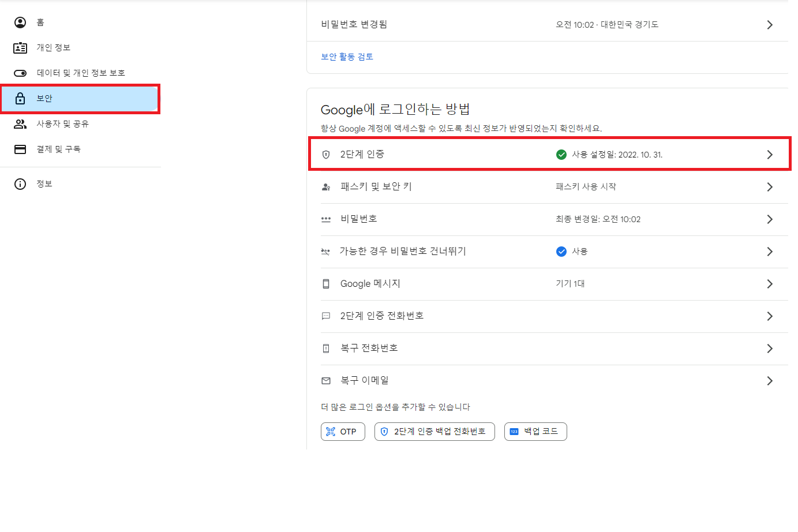
Task: Open 결제 및 구독 in the sidebar
Action: [x=80, y=149]
